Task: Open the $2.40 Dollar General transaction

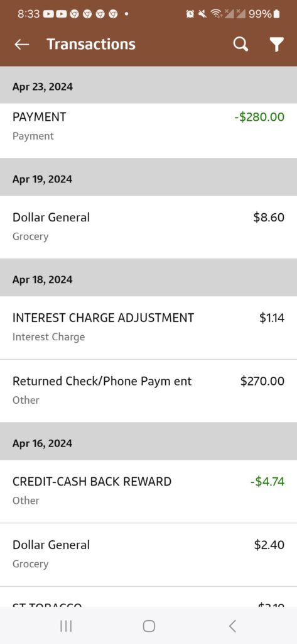Action: point(148,555)
